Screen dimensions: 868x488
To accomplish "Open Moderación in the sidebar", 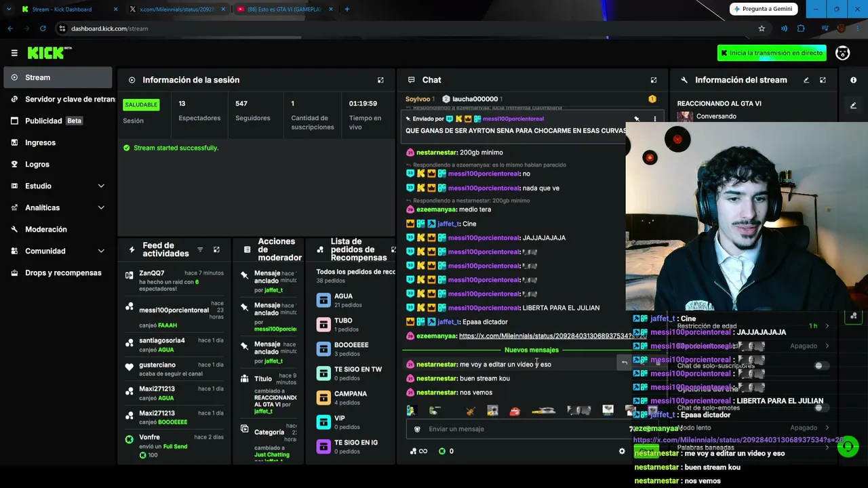I will click(x=58, y=229).
